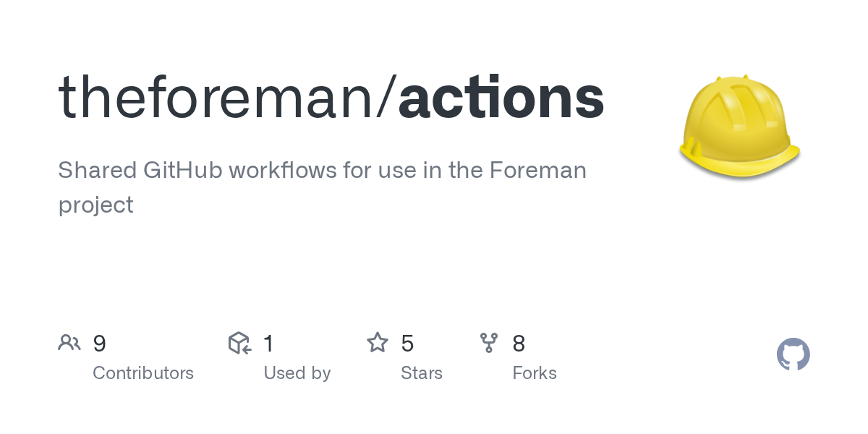Click the GitHub octocat logo
Image resolution: width=868 pixels, height=434 pixels.
pos(793,355)
